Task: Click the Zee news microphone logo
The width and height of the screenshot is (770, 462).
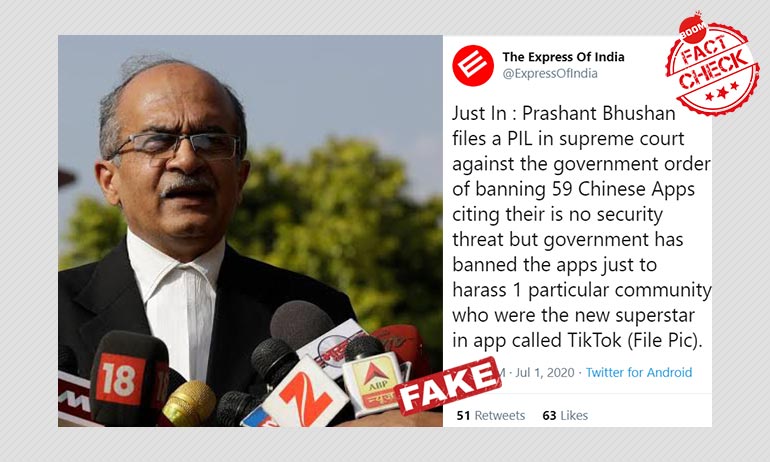Action: click(304, 397)
